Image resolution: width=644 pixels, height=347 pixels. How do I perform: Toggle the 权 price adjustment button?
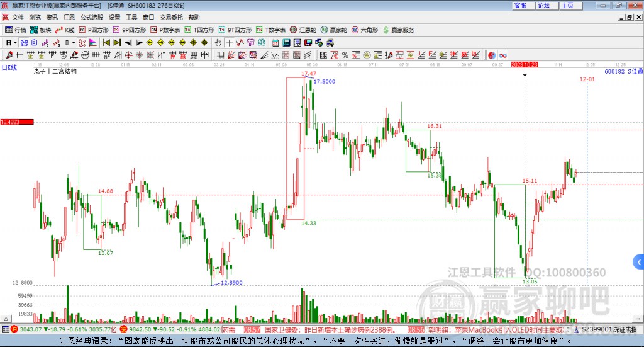coord(82,43)
